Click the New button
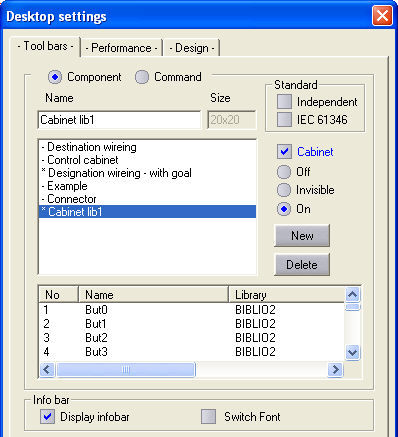This screenshot has height=437, width=398. tap(302, 236)
